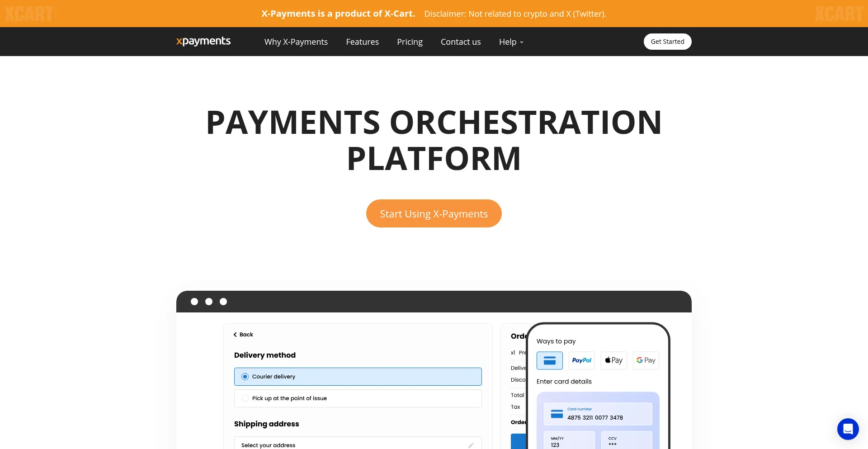
Task: Click the Back chevron link
Action: (x=243, y=335)
